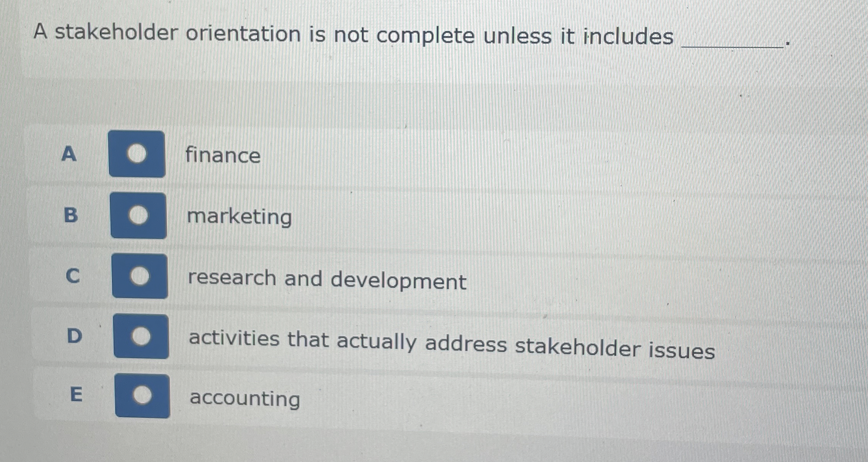Viewport: 868px width, 462px height.
Task: Choose the answer labeled accounting
Action: (x=244, y=399)
